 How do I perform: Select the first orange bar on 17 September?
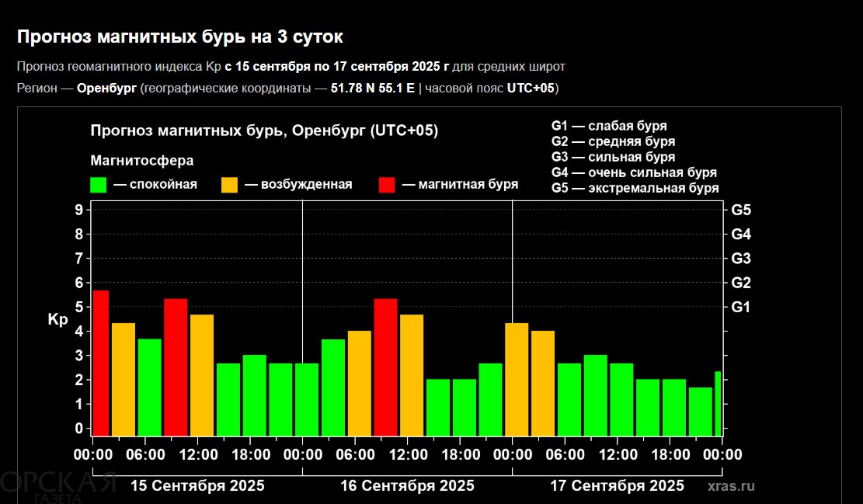(517, 379)
